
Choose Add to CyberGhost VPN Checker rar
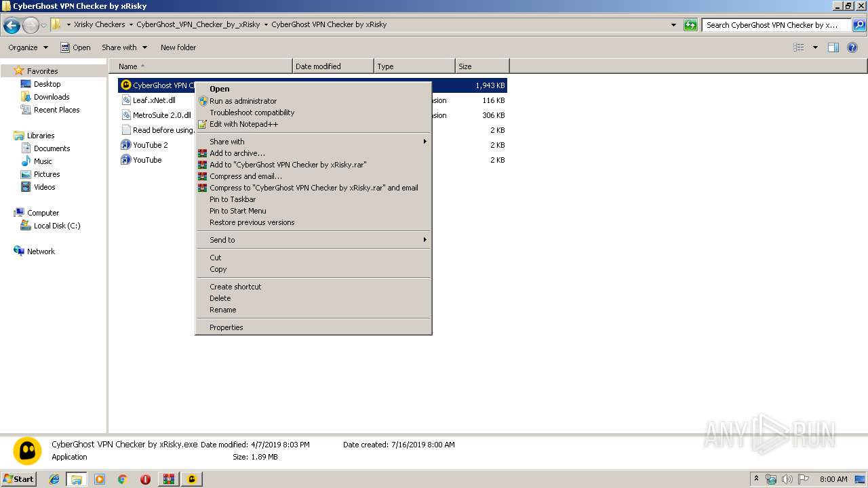[313, 165]
